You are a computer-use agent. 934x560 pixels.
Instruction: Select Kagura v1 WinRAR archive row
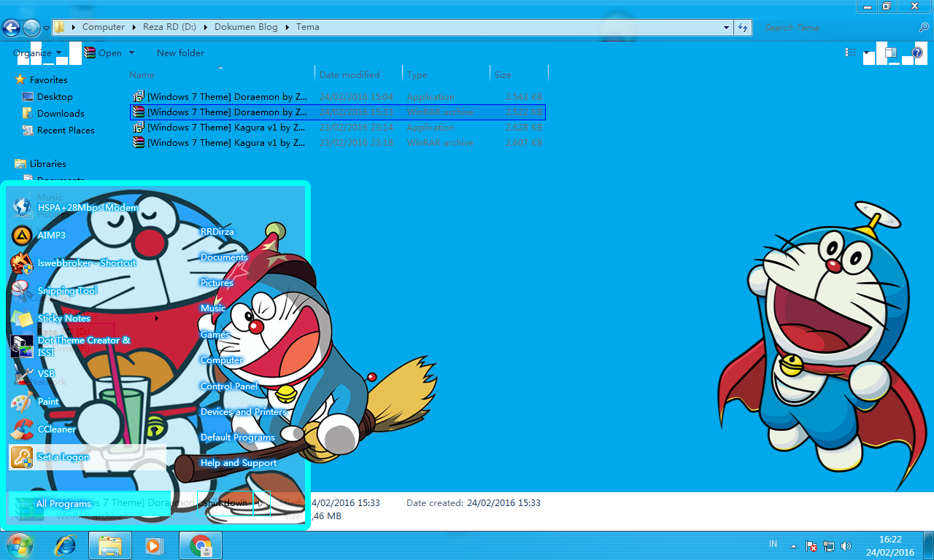[338, 143]
